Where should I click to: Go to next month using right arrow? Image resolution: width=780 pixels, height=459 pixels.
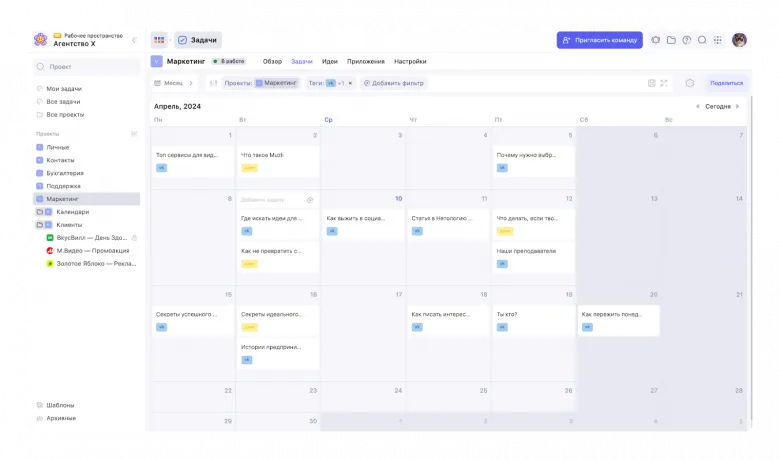[738, 106]
